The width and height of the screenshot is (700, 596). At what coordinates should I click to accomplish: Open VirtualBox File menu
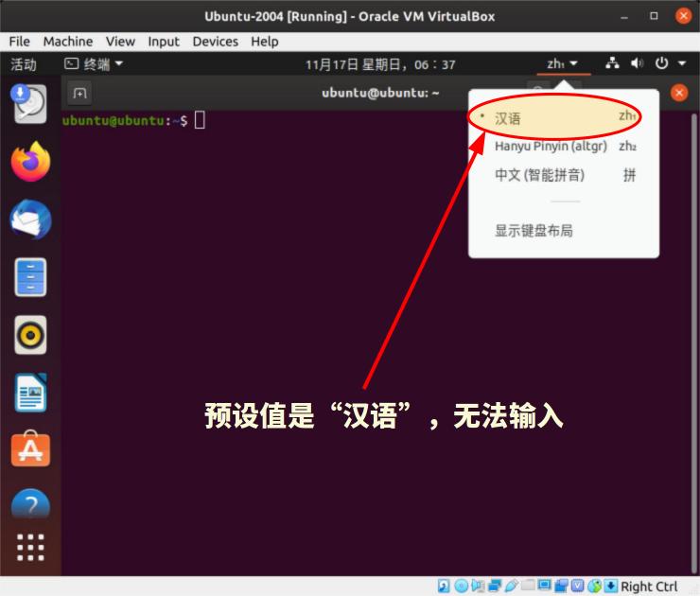[x=19, y=42]
